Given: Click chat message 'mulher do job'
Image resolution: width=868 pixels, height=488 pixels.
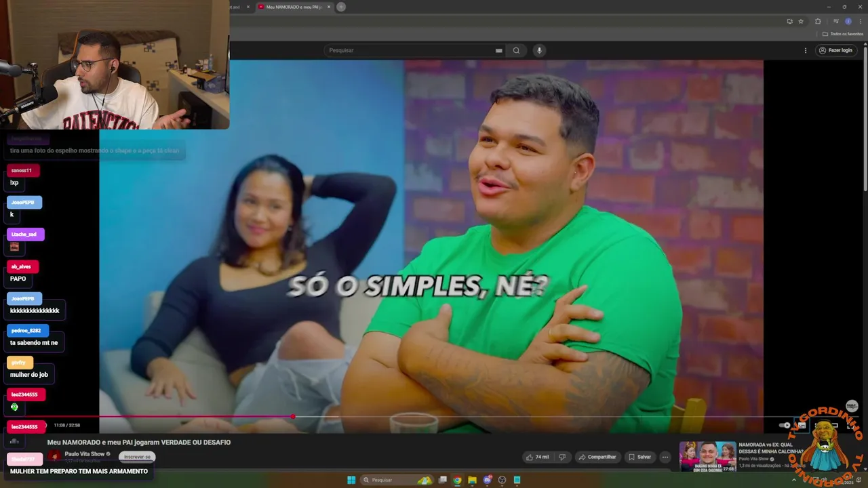Looking at the screenshot, I should tap(29, 375).
